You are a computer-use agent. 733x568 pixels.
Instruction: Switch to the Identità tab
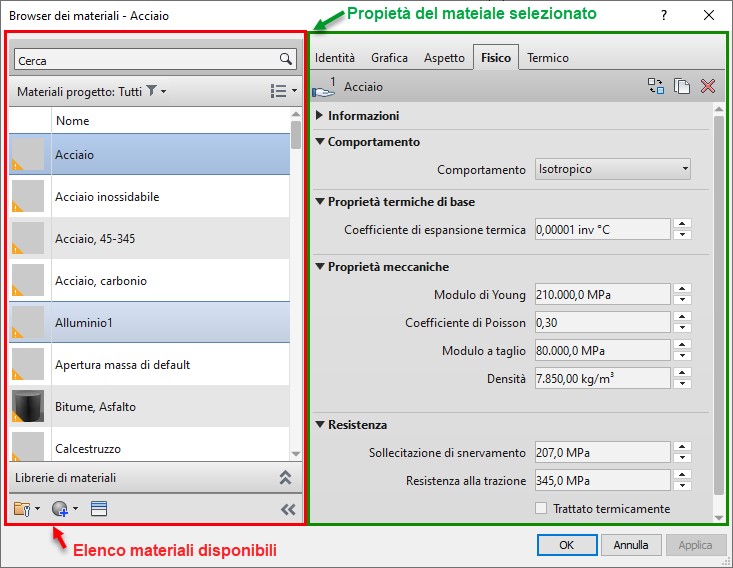[x=335, y=58]
